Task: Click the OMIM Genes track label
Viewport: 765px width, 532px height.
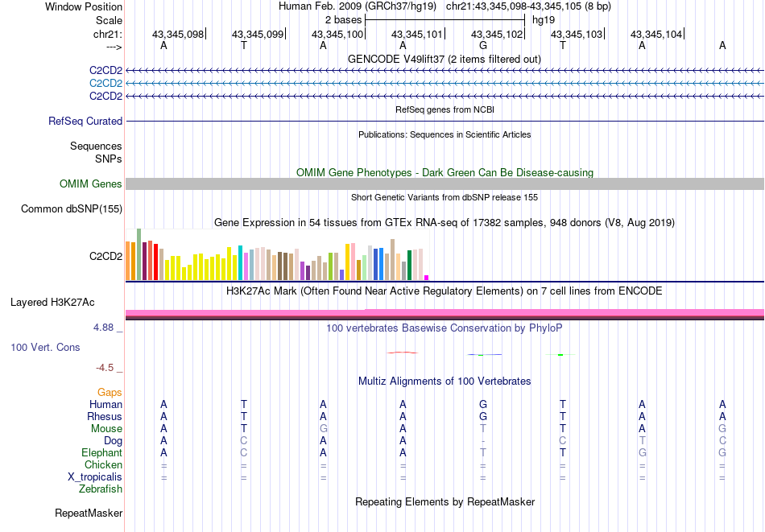Action: pyautogui.click(x=91, y=184)
